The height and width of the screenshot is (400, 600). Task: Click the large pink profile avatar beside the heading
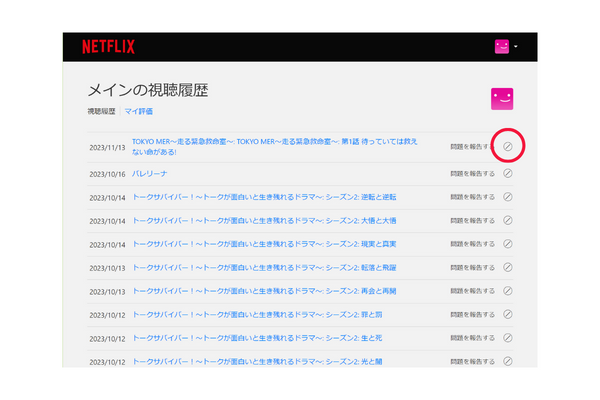[x=502, y=99]
